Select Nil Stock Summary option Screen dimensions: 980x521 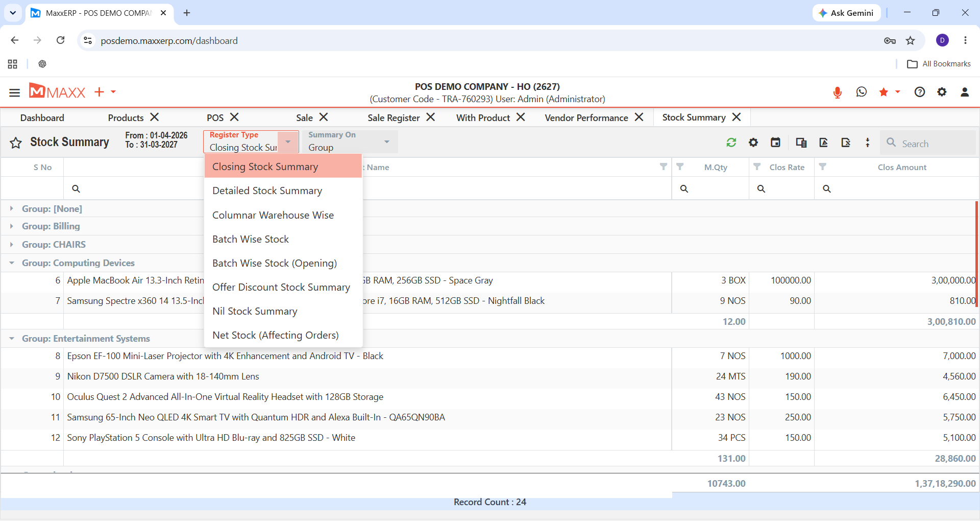[x=283, y=311]
